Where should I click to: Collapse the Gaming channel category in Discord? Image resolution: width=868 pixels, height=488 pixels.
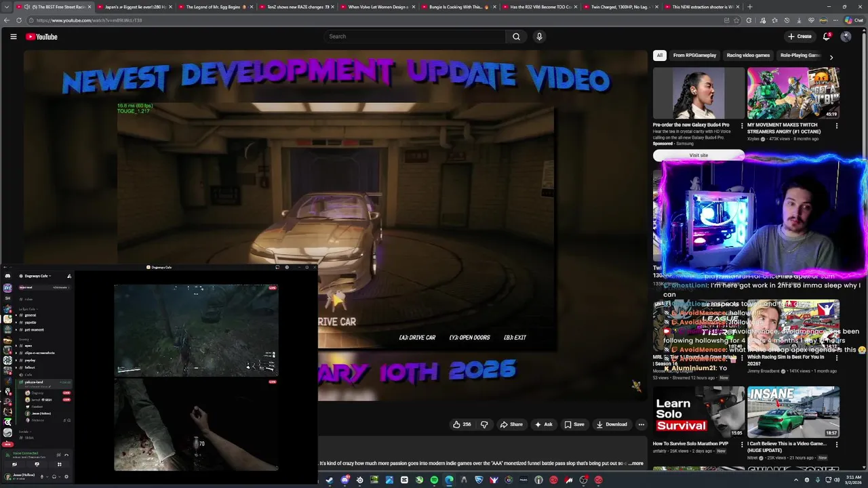25,339
